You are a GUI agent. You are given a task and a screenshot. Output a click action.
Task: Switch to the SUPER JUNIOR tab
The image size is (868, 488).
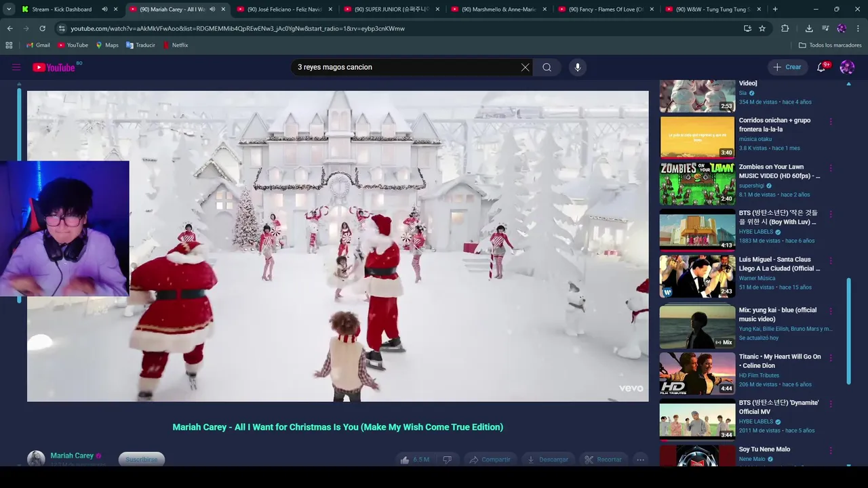tap(392, 9)
